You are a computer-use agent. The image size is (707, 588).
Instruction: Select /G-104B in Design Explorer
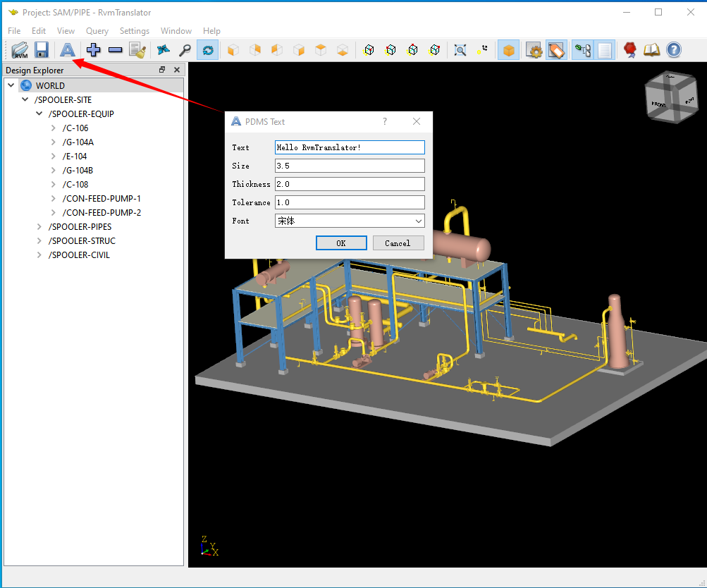tap(78, 171)
